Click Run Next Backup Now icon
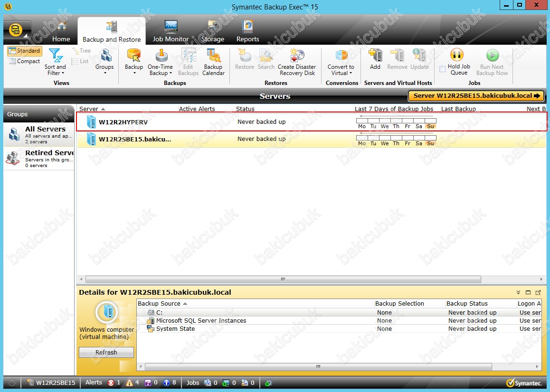Screen dimensions: 550x392 493,55
